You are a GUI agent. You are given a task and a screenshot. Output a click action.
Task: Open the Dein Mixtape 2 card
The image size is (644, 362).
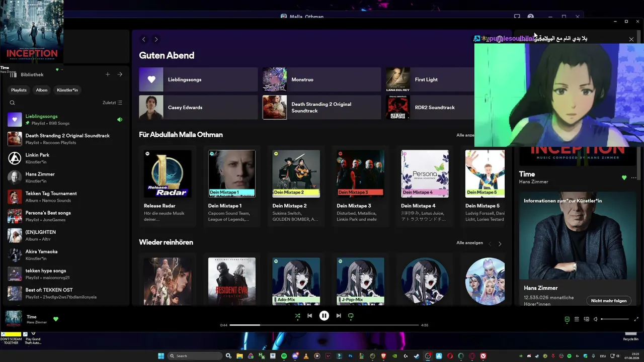click(296, 186)
